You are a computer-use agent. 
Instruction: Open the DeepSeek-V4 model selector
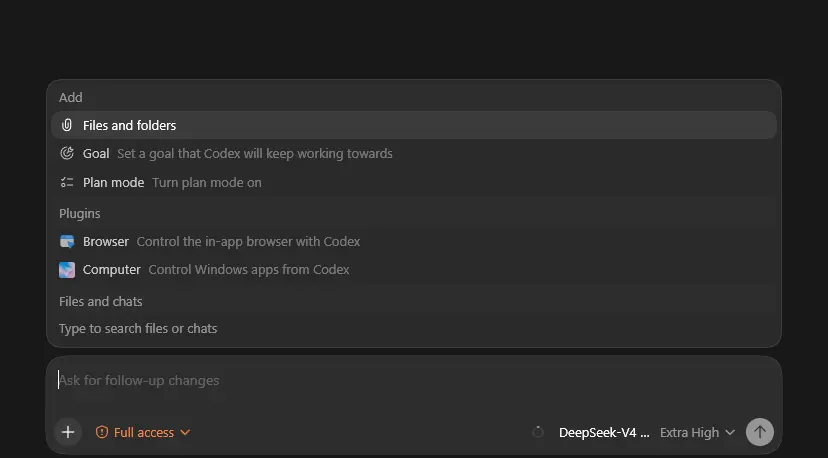(604, 432)
